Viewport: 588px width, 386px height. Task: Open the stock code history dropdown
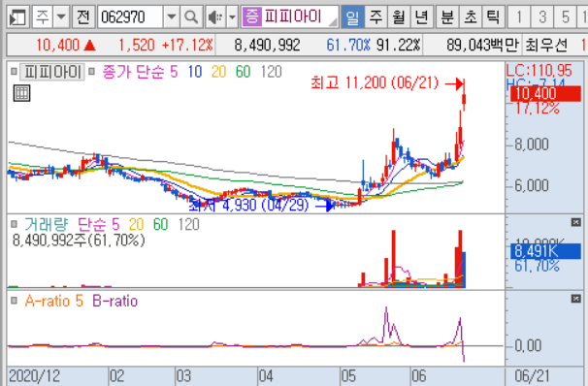point(172,16)
